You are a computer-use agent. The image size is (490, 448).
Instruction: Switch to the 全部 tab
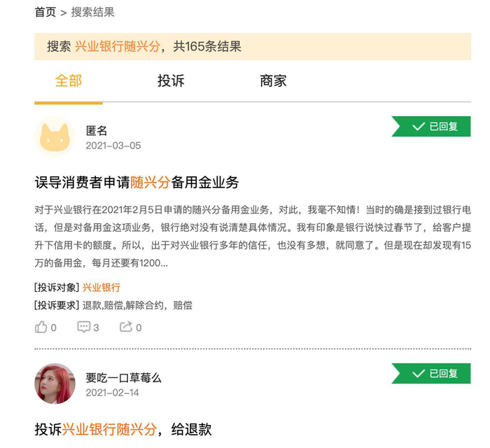click(69, 81)
